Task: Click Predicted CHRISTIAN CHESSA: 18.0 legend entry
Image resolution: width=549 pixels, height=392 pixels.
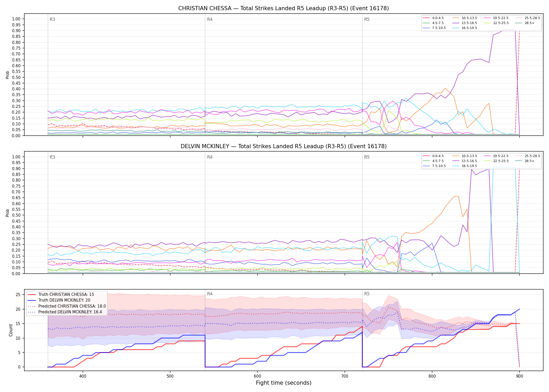Action: tap(67, 306)
